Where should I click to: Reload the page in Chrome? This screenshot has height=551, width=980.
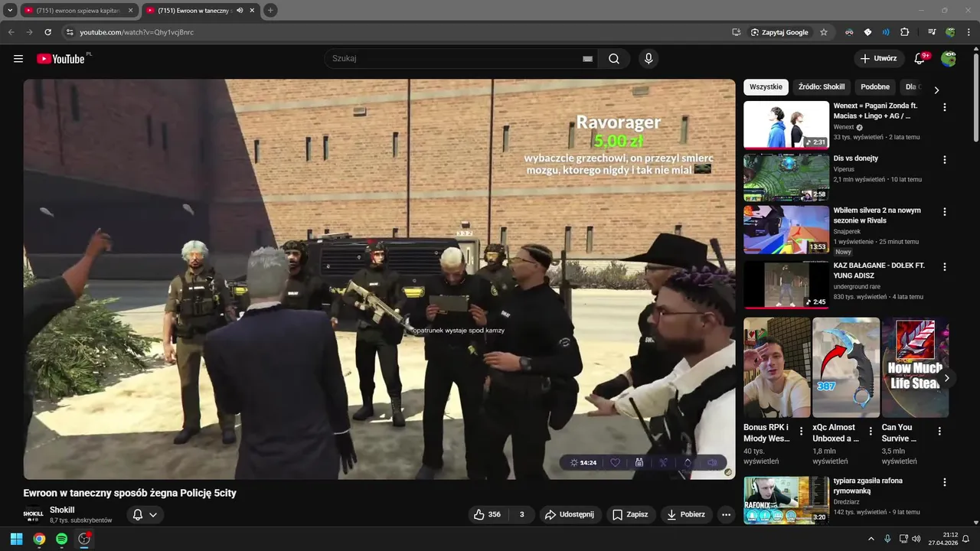click(47, 32)
